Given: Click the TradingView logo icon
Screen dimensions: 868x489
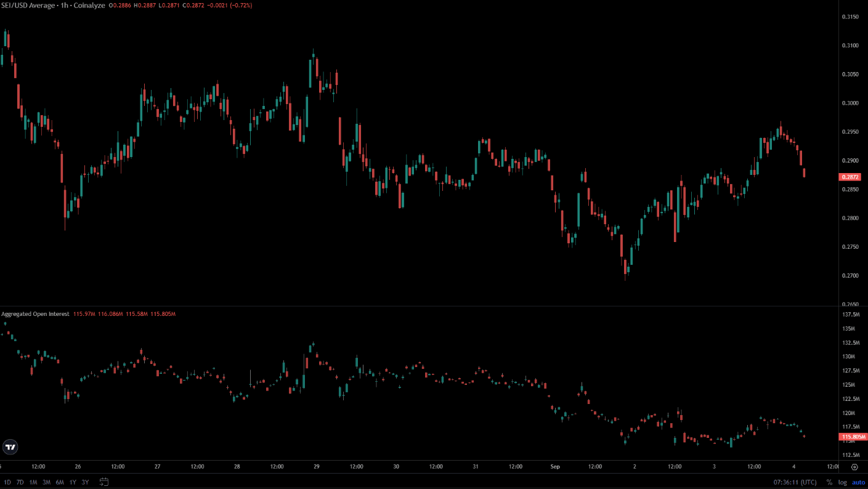Looking at the screenshot, I should (10, 447).
